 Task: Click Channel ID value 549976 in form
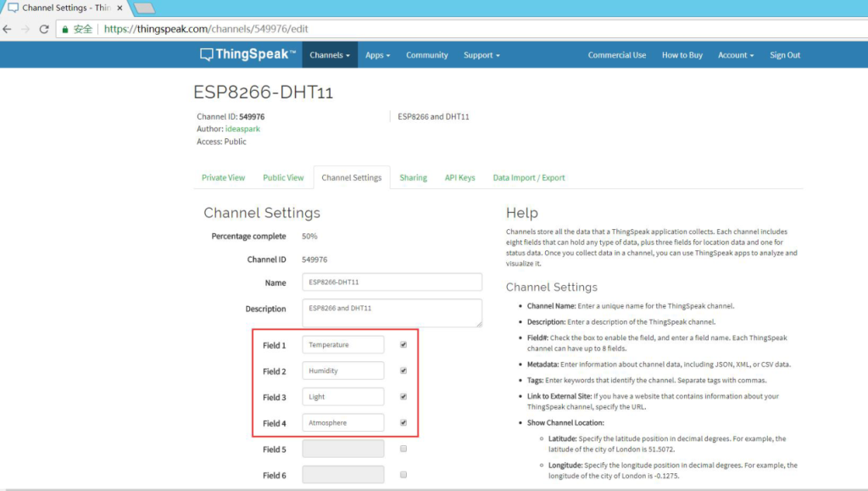(x=314, y=259)
